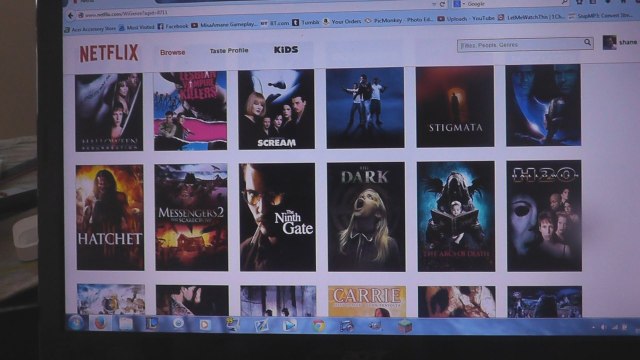Open the PicMonkey Photo Editor bookmark

[x=399, y=20]
